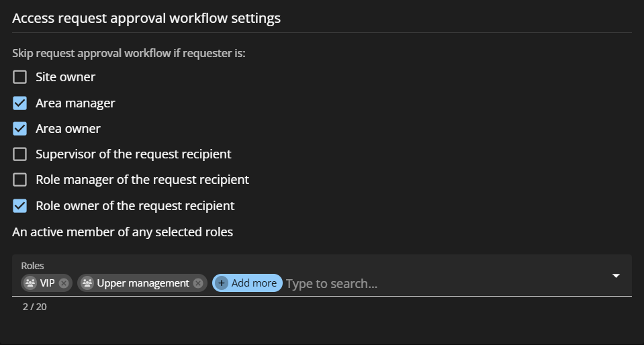This screenshot has height=345, width=644.
Task: Click the An active member of any selected roles text
Action: click(x=122, y=232)
